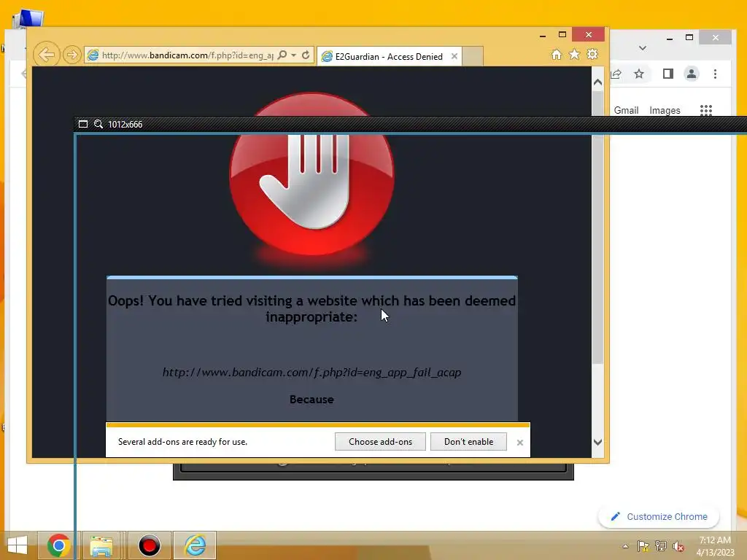Open Internet Explorer from the taskbar

pyautogui.click(x=195, y=545)
